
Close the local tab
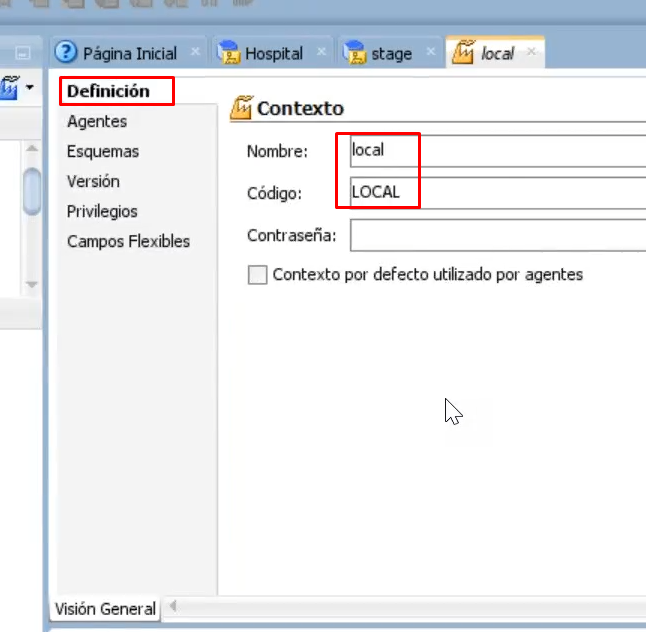tap(531, 52)
